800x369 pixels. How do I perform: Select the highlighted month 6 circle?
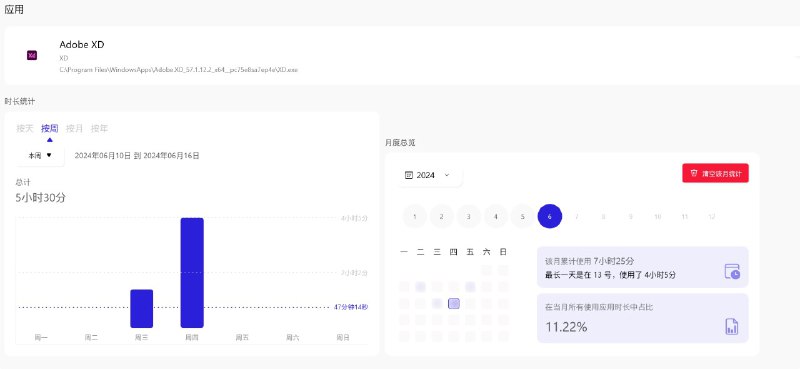point(549,216)
